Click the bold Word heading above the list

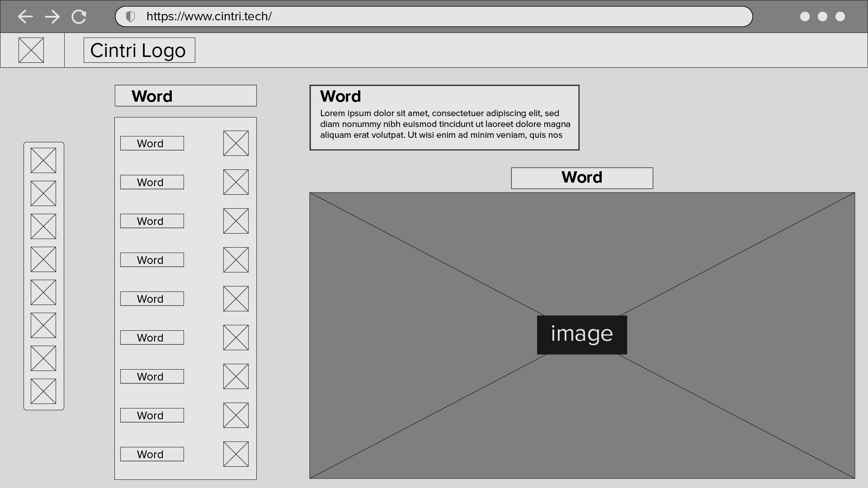(x=185, y=96)
